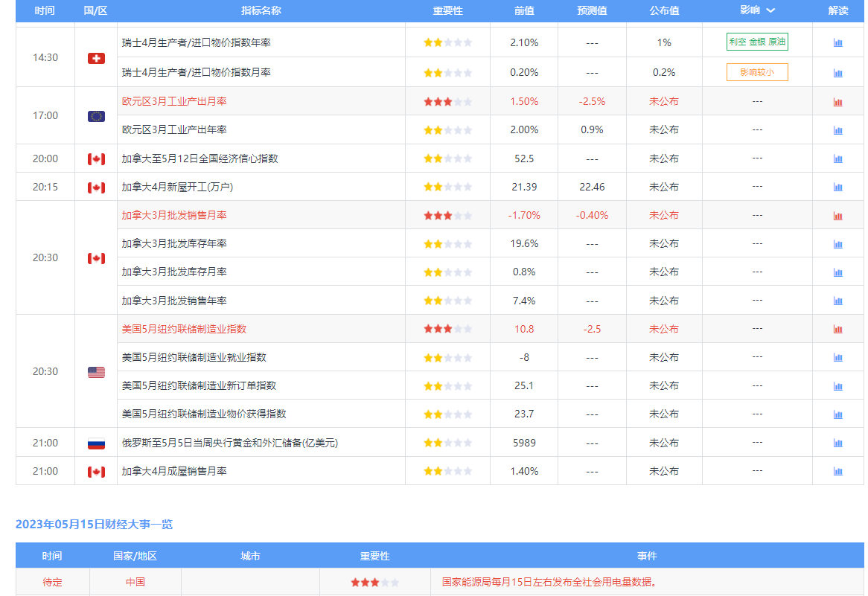Image resolution: width=868 pixels, height=596 pixels.
Task: Open chart icon for 加拿大至5月12日全国经济信心指数
Action: click(838, 158)
